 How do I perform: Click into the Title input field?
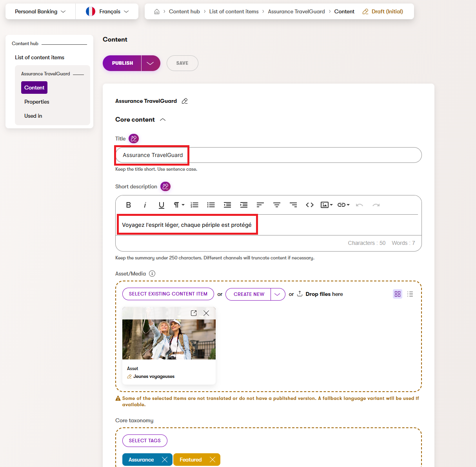[x=269, y=155]
